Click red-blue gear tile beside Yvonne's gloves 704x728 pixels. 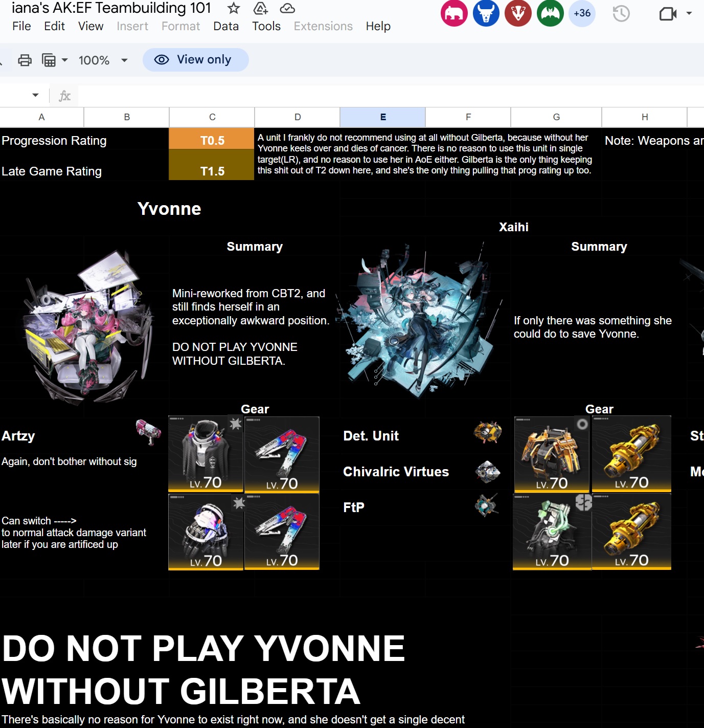pyautogui.click(x=282, y=532)
